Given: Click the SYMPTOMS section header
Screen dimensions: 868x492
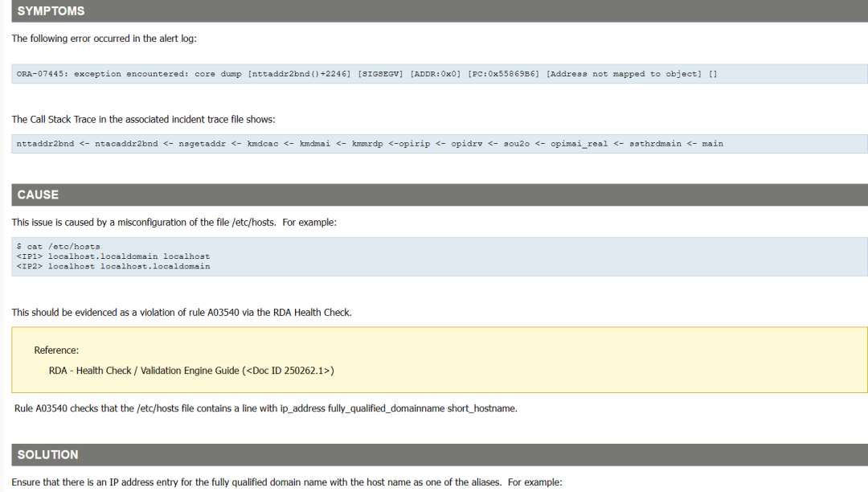Looking at the screenshot, I should [51, 10].
